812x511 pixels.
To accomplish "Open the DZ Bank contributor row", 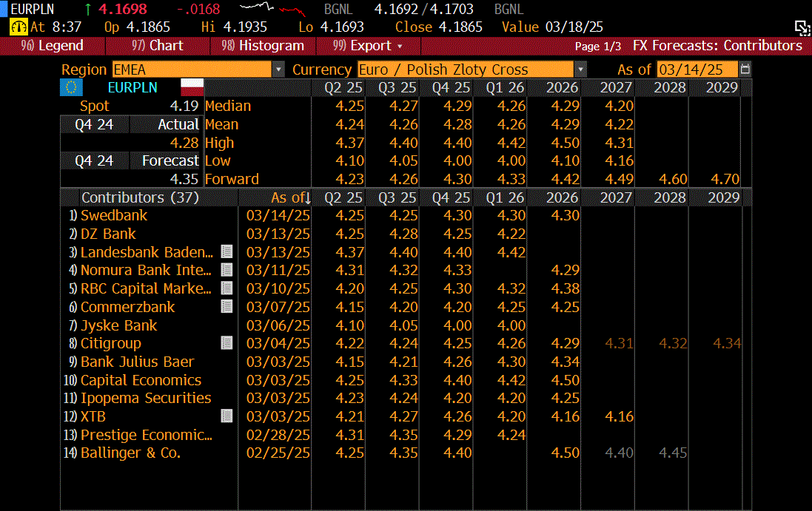I will click(108, 234).
